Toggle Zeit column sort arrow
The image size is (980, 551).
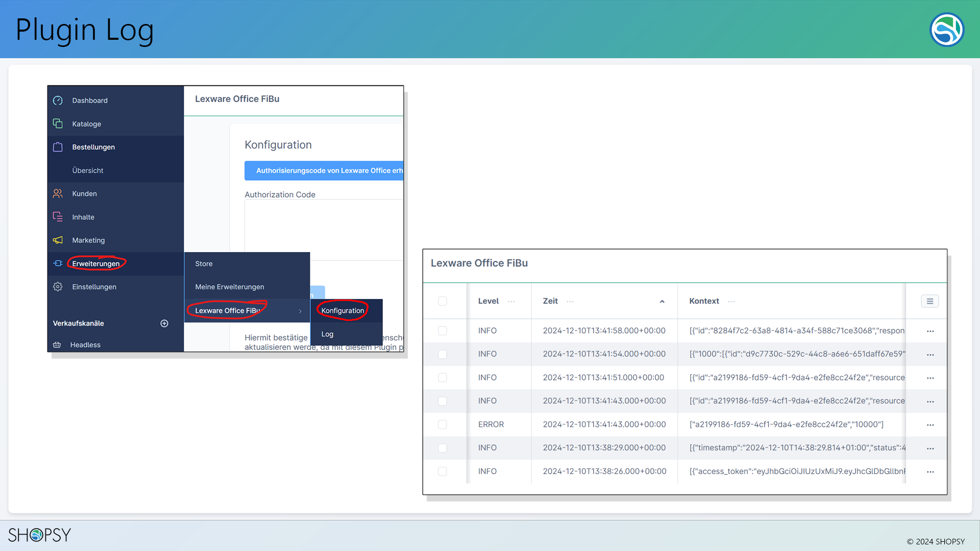click(662, 302)
